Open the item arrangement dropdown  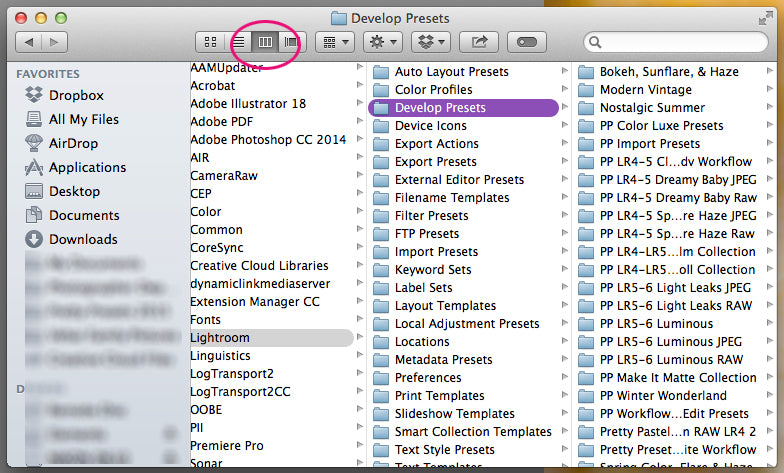(334, 42)
